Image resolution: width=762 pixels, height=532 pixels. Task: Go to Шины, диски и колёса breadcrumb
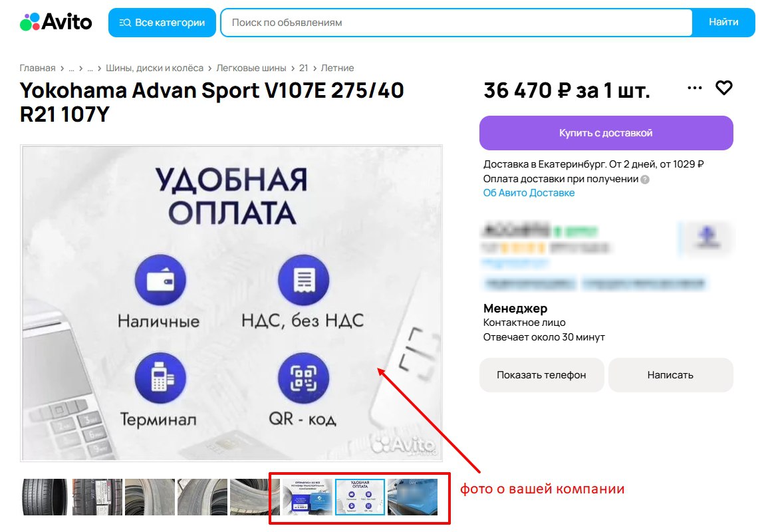[154, 68]
